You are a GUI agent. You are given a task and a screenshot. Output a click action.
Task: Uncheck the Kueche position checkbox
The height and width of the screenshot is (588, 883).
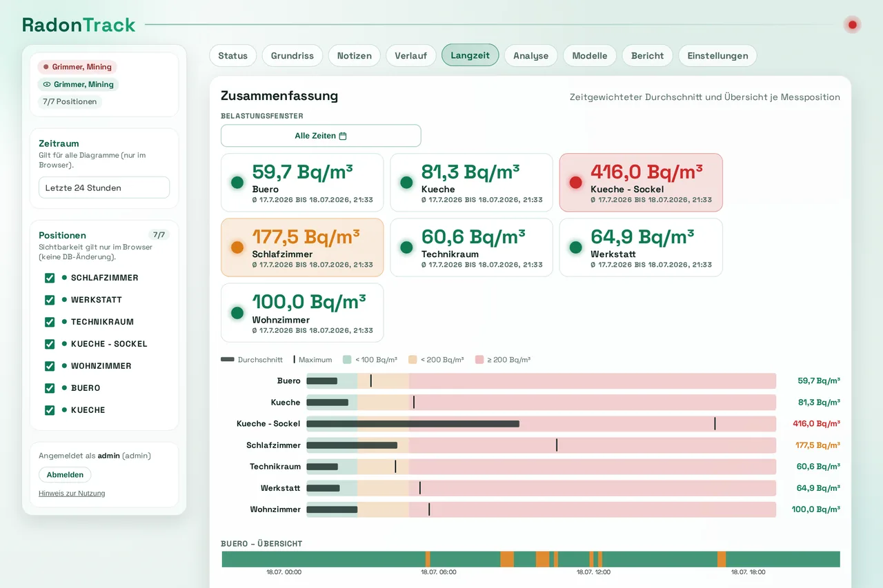pos(50,410)
